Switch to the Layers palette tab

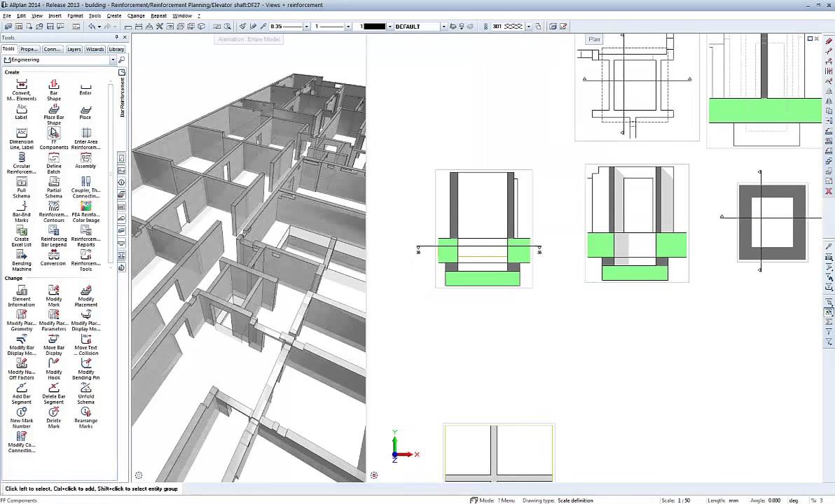(74, 49)
